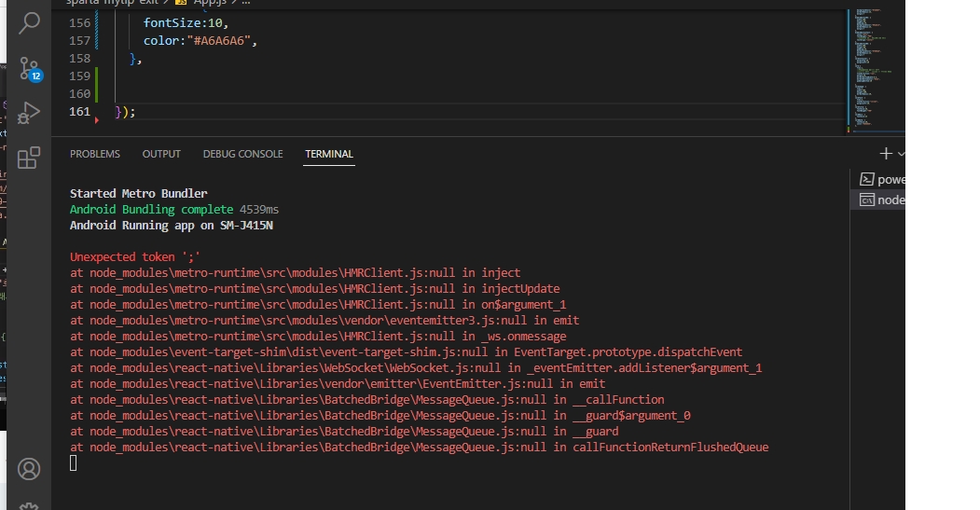Create a new terminal with plus icon
The height and width of the screenshot is (510, 980).
click(886, 154)
